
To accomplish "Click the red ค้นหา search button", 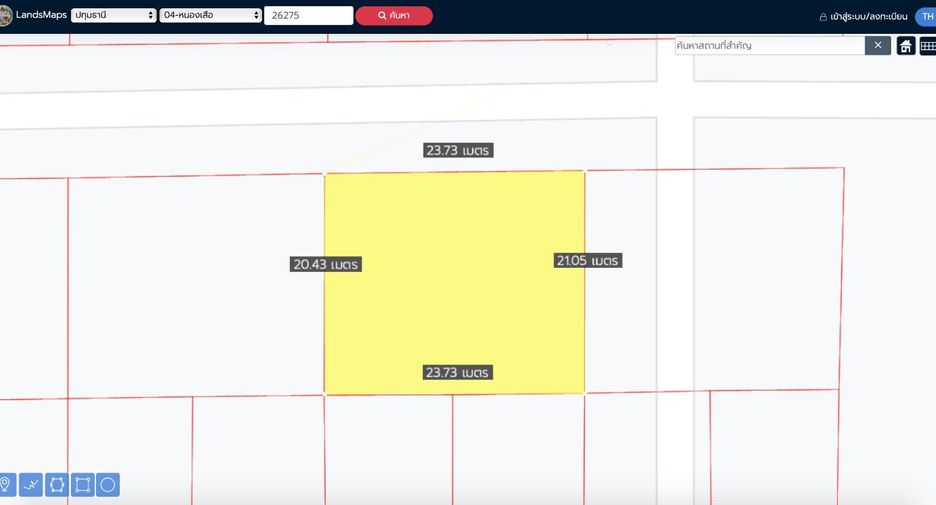I will coord(394,16).
